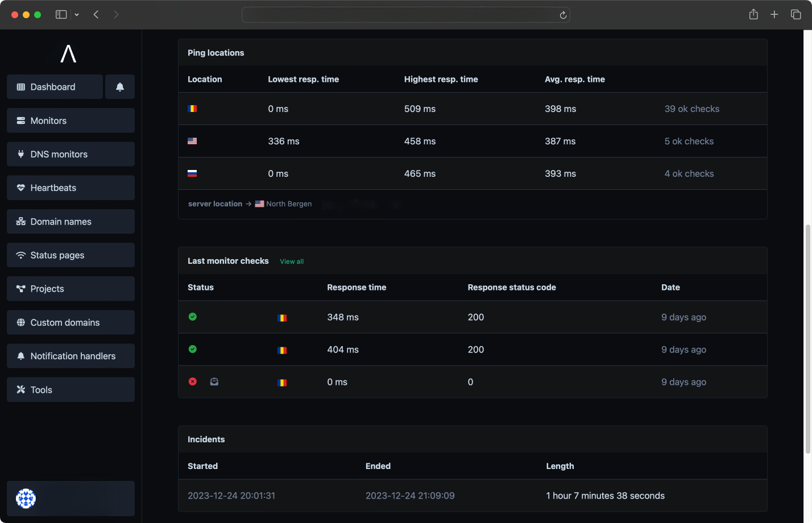This screenshot has width=812, height=523.
Task: Expand the sidebar dropdown chevron in browser toolbar
Action: [77, 15]
